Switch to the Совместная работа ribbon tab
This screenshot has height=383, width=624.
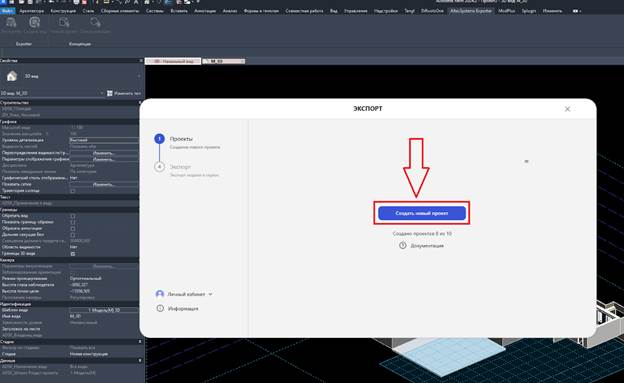click(x=304, y=11)
